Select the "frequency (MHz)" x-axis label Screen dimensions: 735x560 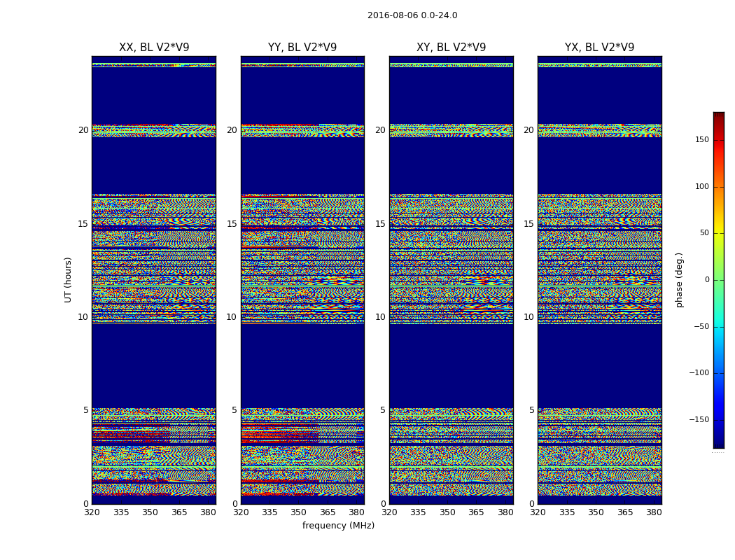338,525
